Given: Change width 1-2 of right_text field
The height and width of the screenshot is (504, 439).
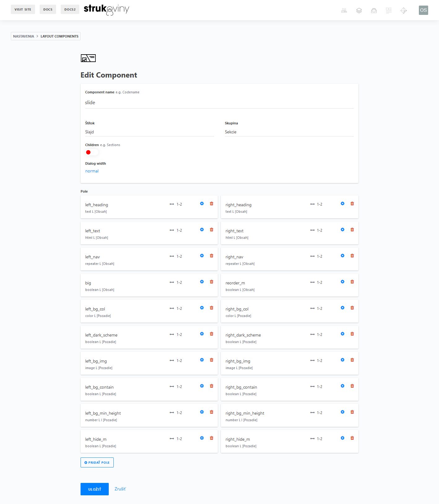Looking at the screenshot, I should coord(316,230).
